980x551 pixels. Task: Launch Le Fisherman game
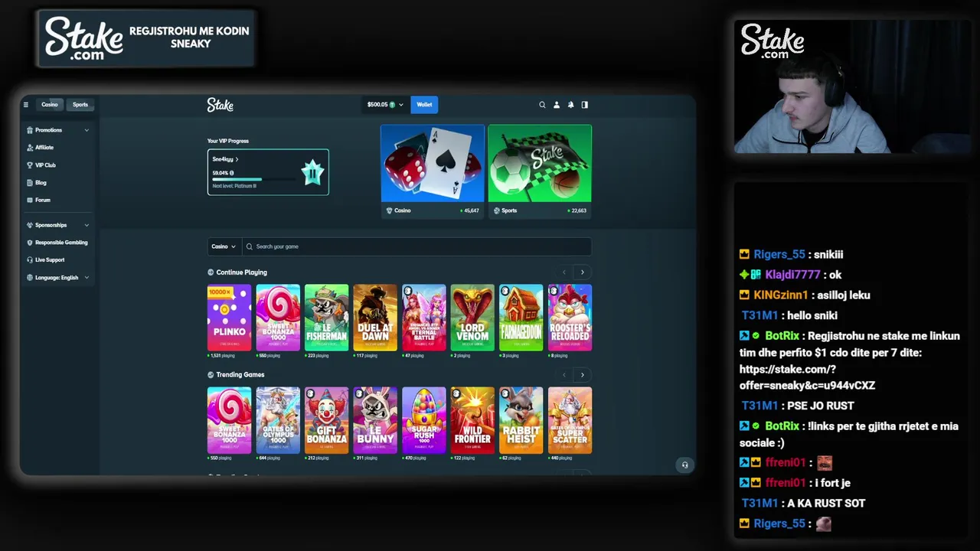327,318
